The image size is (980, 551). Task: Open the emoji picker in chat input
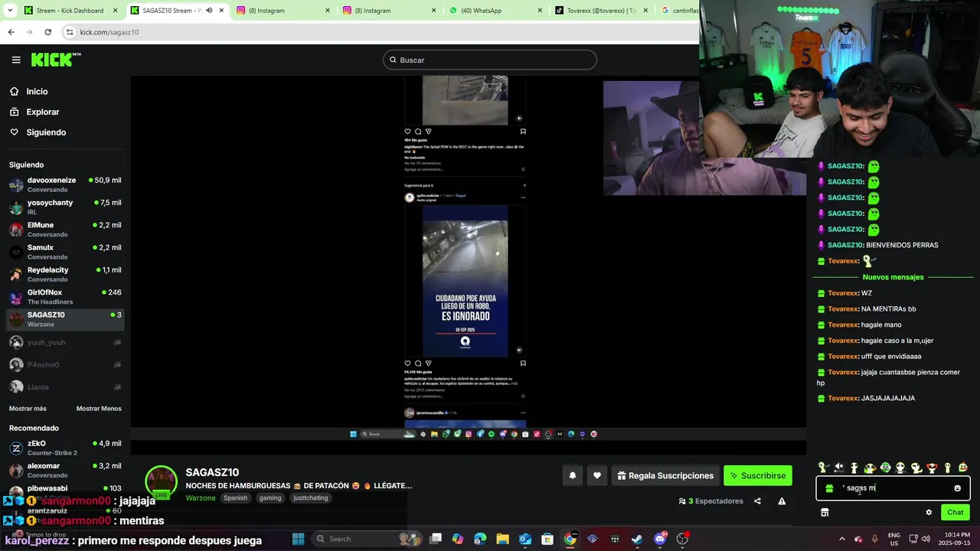tap(957, 488)
